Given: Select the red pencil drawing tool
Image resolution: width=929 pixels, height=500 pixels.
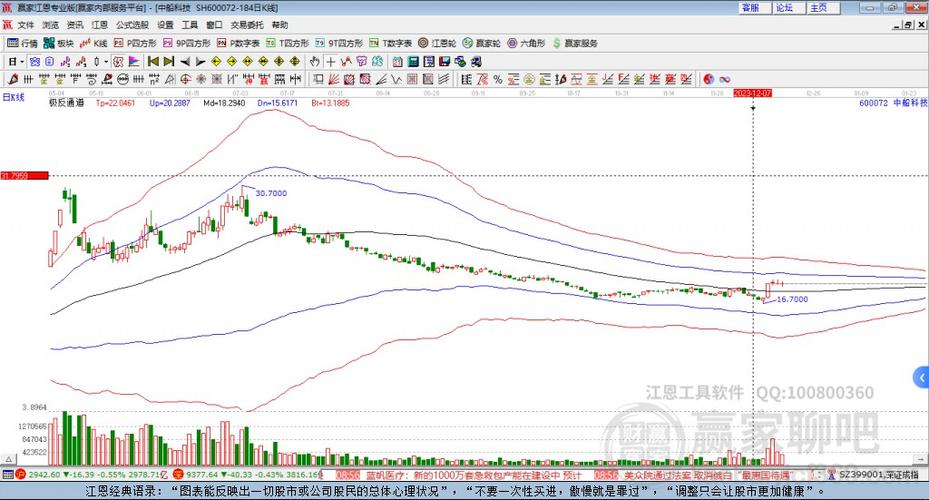Looking at the screenshot, I should [x=13, y=79].
